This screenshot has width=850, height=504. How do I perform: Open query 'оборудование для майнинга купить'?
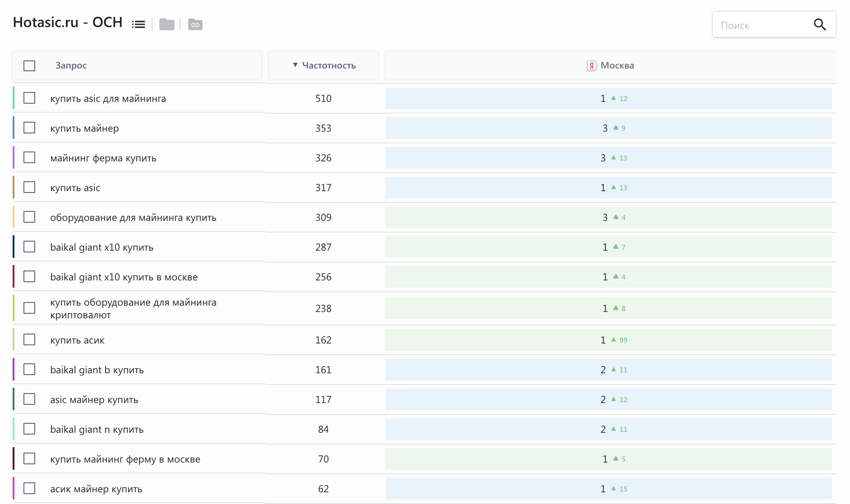coord(133,218)
